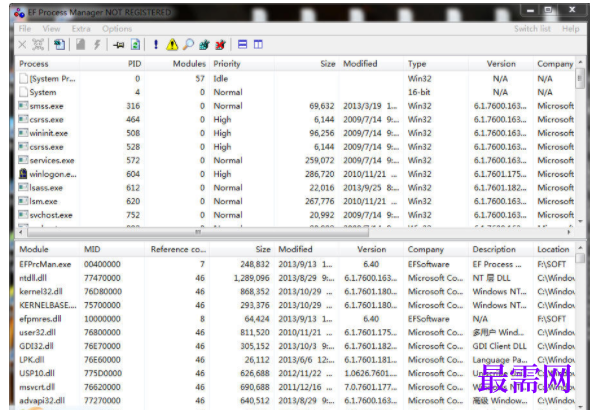Click module list vertical scrollbar thumb

coord(580,258)
